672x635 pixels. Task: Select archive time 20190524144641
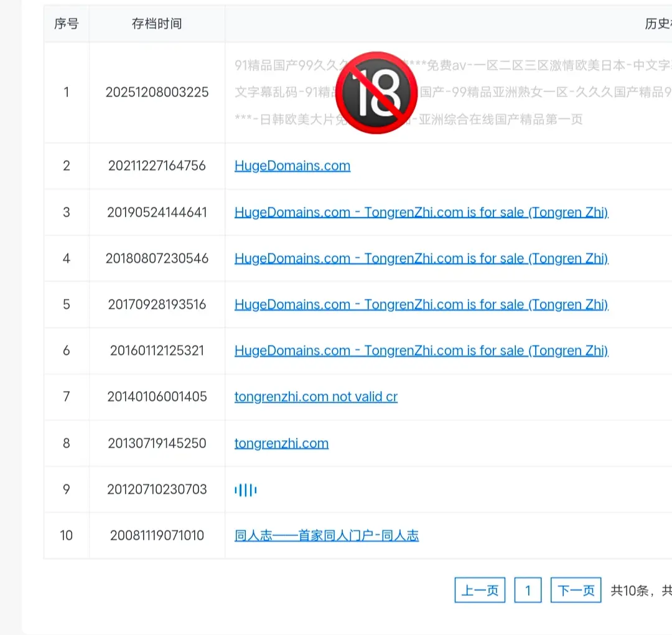[157, 212]
